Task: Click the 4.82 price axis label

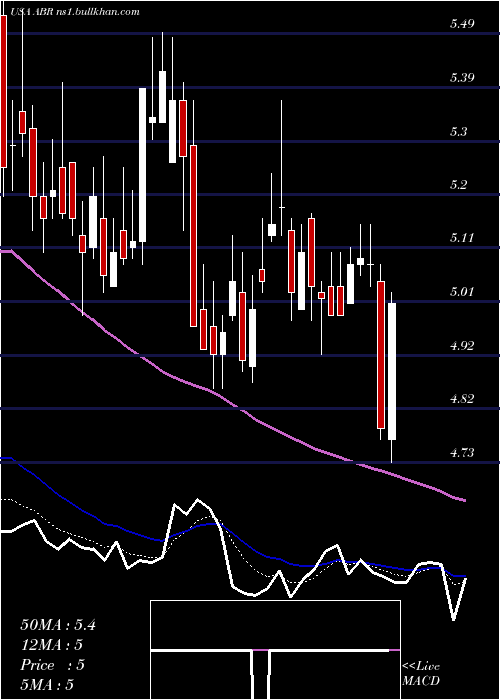Action: [462, 399]
